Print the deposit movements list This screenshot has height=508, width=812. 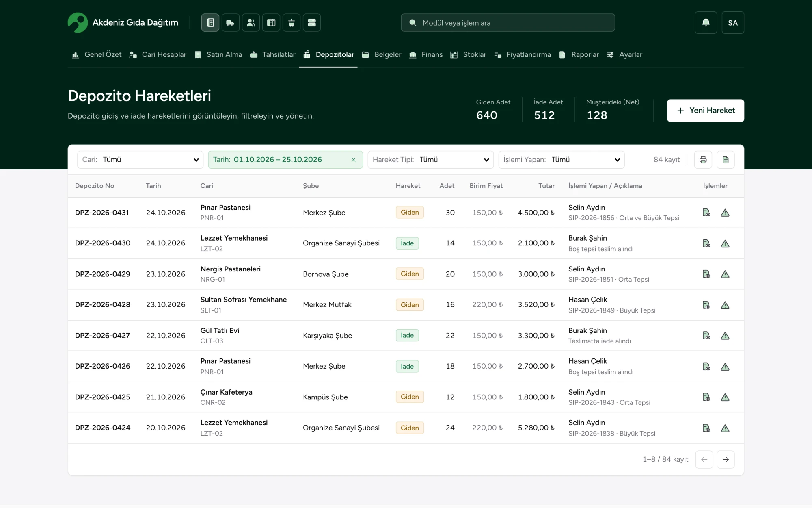[703, 160]
